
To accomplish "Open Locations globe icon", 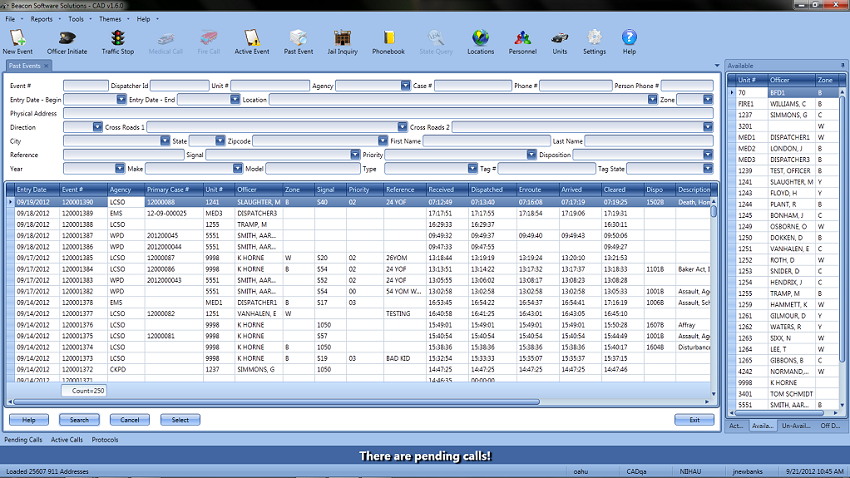I will tap(480, 40).
